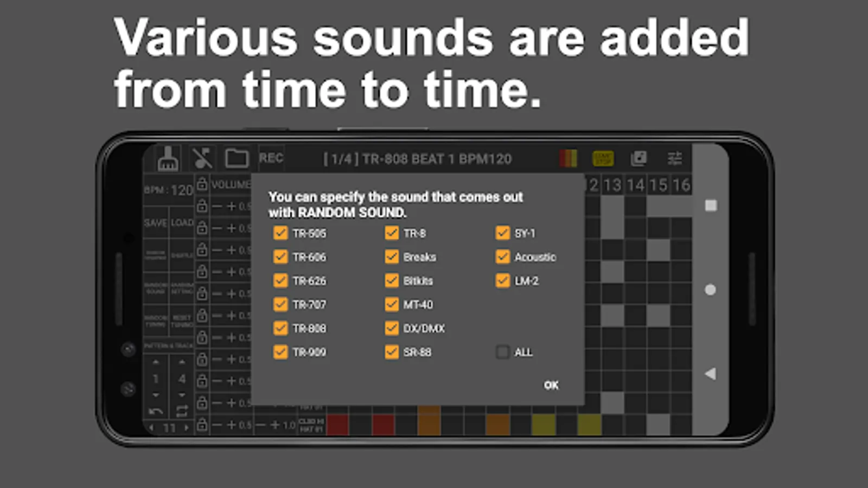Tap the VOLUME column header
868x488 pixels.
[231, 184]
